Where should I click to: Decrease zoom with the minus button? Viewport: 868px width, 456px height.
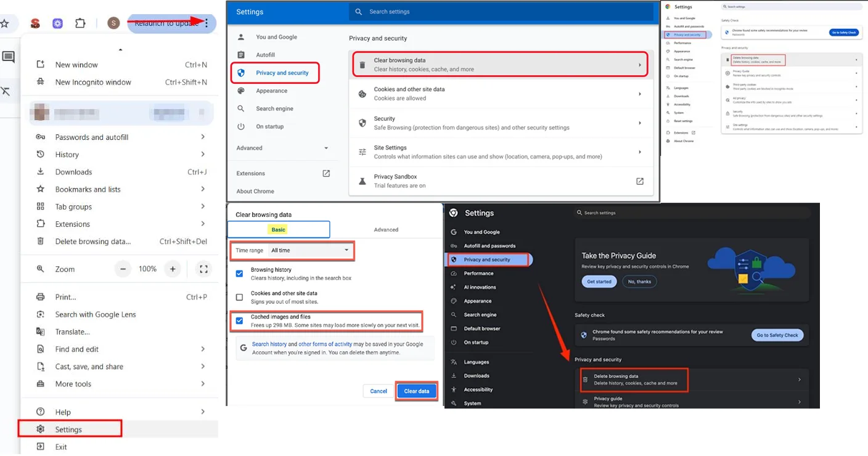tap(123, 269)
